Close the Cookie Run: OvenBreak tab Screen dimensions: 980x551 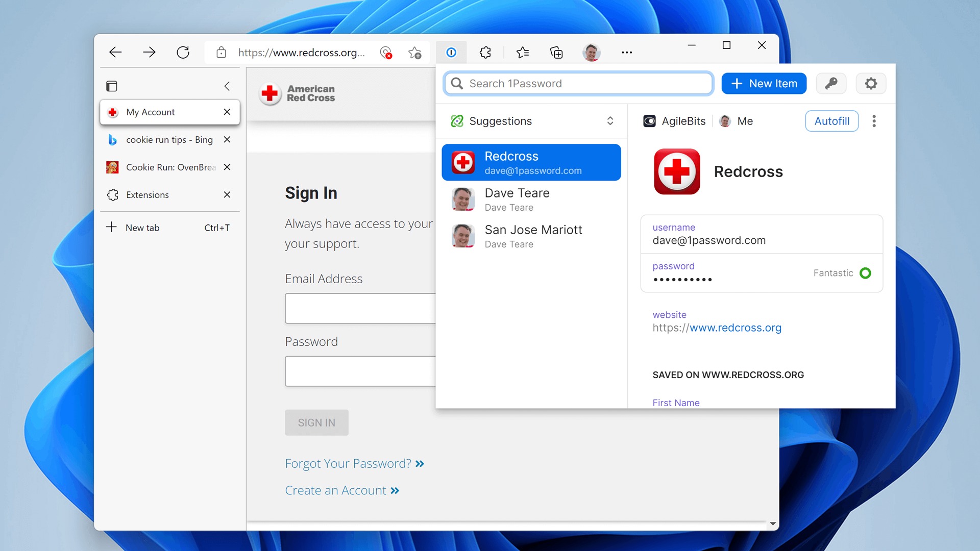tap(227, 167)
